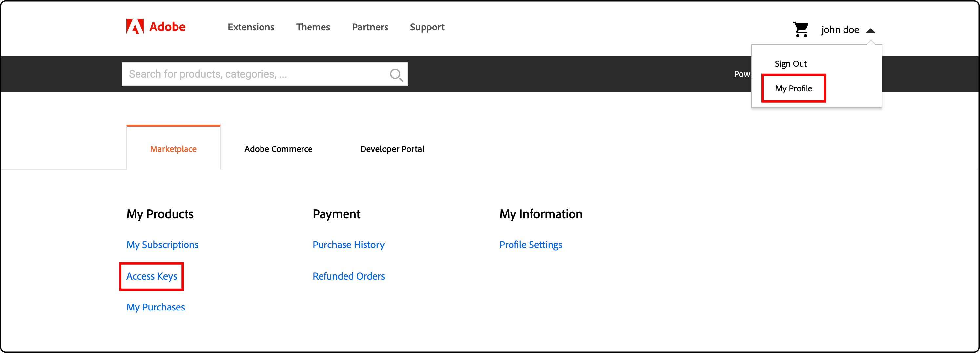Click the Adobe logo
Viewport: 980px width, 353px height.
[156, 27]
